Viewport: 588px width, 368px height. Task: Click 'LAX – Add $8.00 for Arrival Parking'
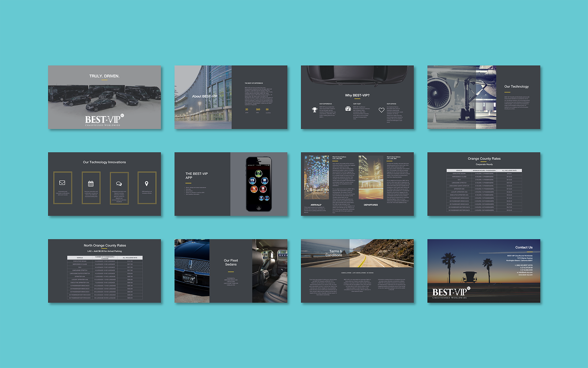coord(105,251)
